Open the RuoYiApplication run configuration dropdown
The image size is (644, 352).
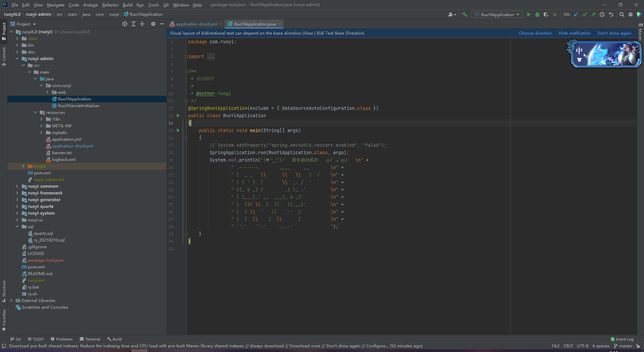click(x=497, y=14)
